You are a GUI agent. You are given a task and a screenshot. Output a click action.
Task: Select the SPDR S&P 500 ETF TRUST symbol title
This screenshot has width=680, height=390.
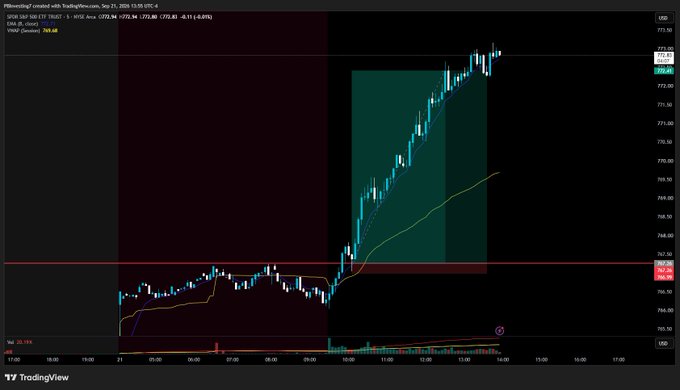pyautogui.click(x=34, y=17)
